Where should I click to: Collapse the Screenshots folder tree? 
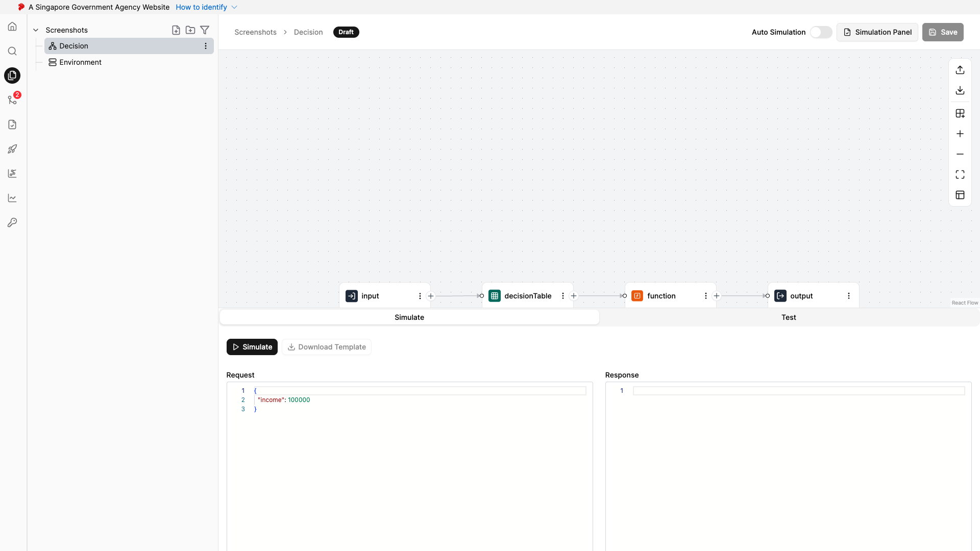36,30
